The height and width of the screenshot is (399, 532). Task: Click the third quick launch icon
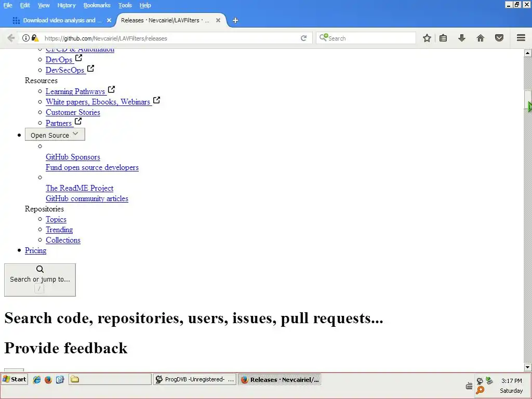pos(60,380)
